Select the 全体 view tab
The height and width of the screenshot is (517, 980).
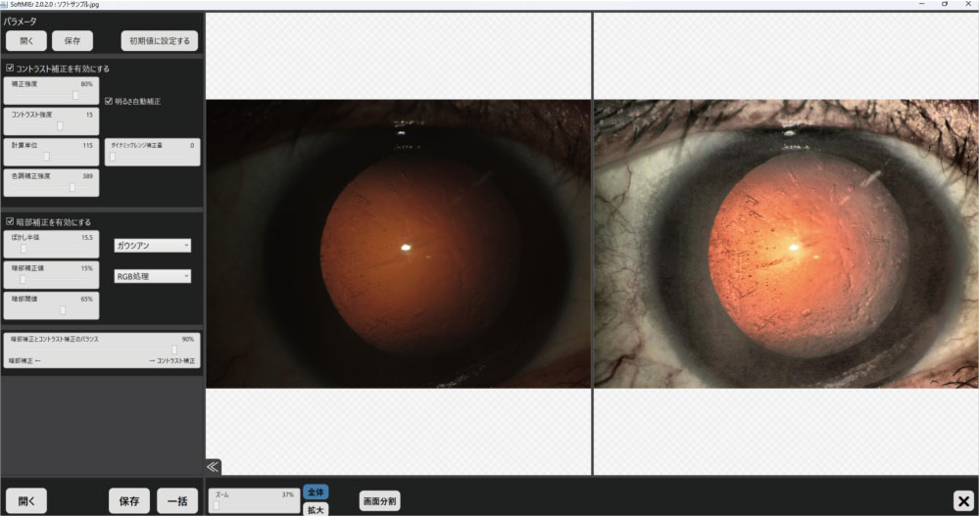pos(316,492)
